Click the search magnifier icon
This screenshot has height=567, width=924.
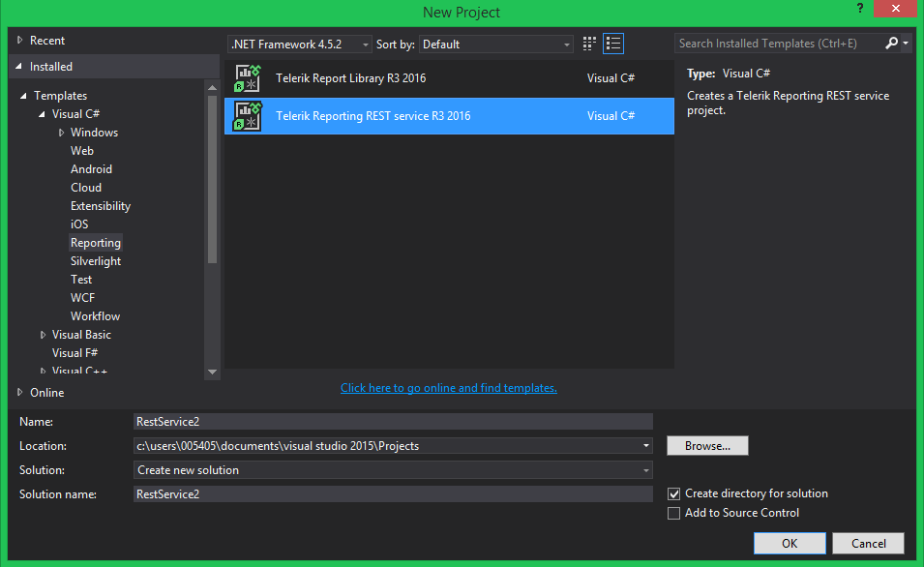tap(892, 43)
